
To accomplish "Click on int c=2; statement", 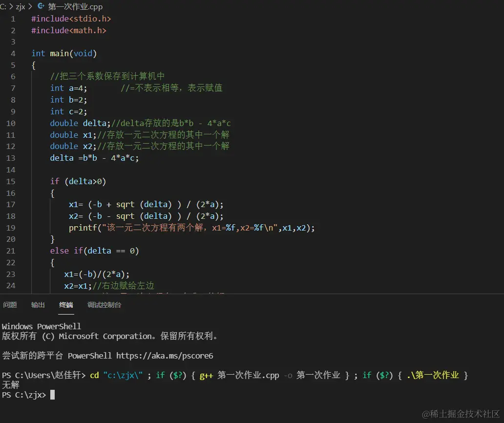I will tap(68, 111).
